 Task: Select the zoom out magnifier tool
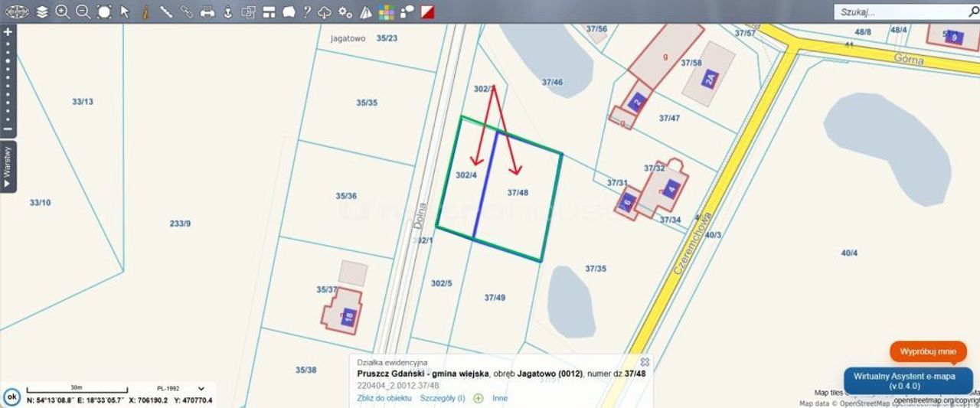(83, 11)
